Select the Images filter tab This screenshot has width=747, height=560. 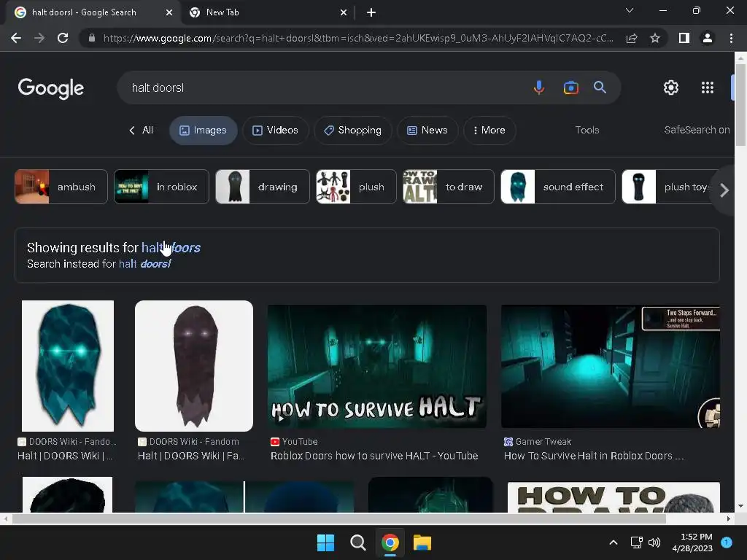204,131
